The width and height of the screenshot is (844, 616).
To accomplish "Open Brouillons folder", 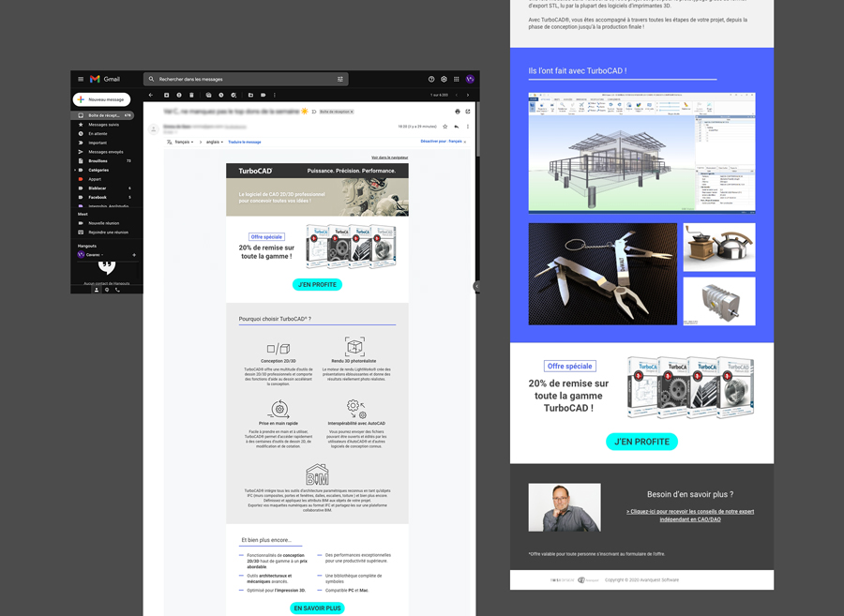I will click(103, 161).
